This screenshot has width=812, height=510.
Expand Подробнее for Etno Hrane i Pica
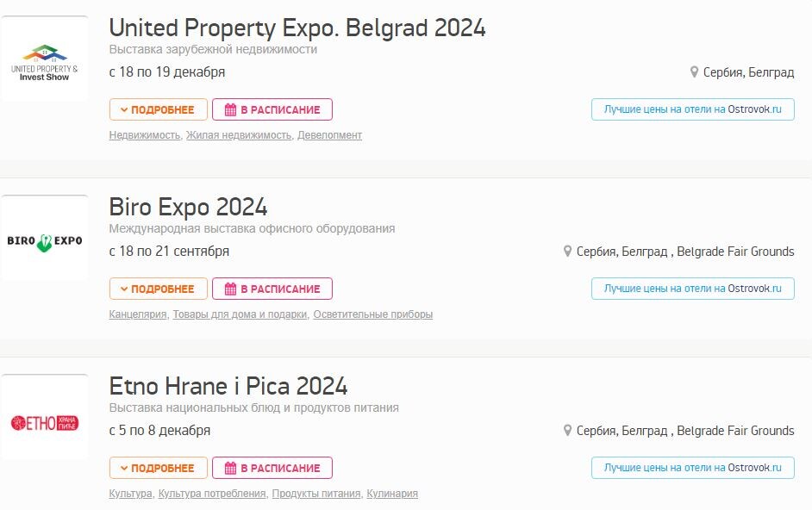coord(158,468)
